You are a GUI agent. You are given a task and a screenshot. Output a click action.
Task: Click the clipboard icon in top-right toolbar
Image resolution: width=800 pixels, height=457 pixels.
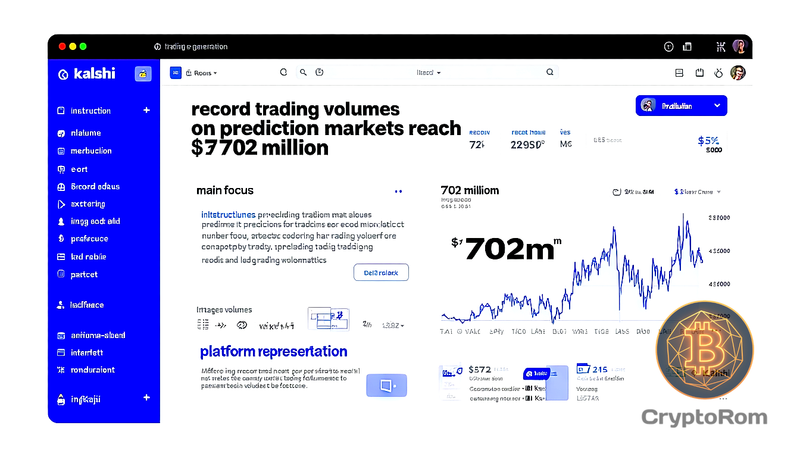(699, 73)
